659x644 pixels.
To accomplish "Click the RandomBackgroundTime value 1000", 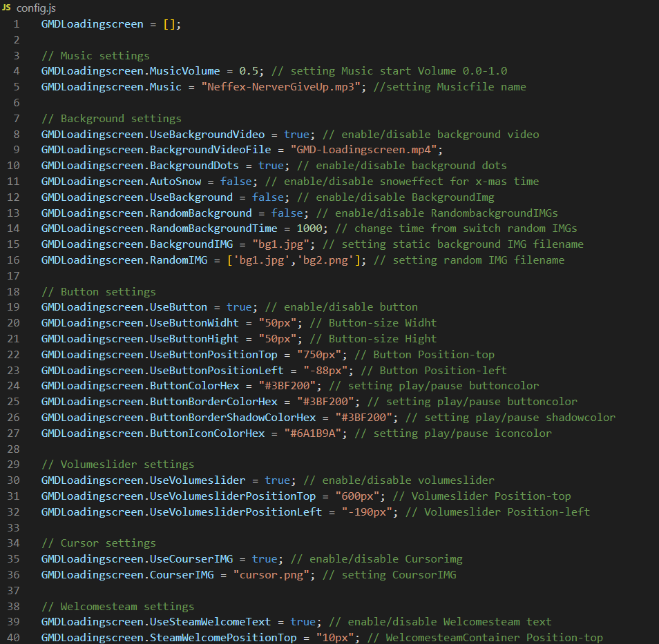I will 309,228.
